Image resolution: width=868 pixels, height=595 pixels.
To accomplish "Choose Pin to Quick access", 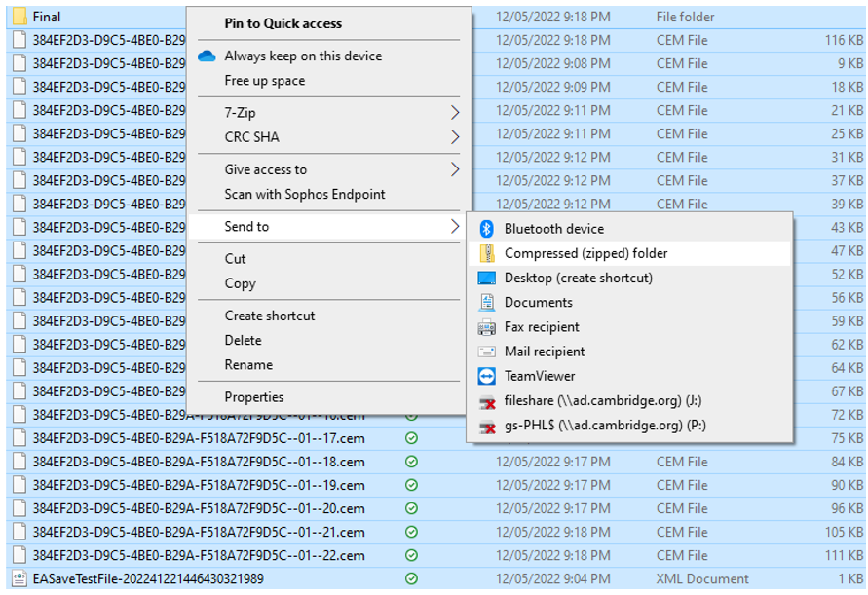I will click(x=283, y=23).
